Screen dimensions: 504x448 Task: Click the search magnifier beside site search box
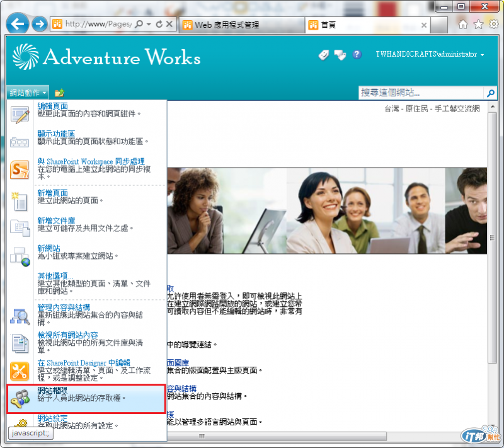pyautogui.click(x=491, y=93)
